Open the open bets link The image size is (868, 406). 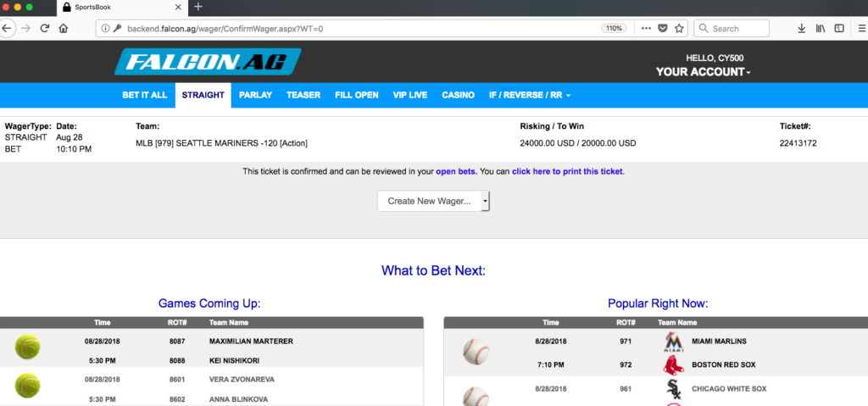(x=456, y=172)
